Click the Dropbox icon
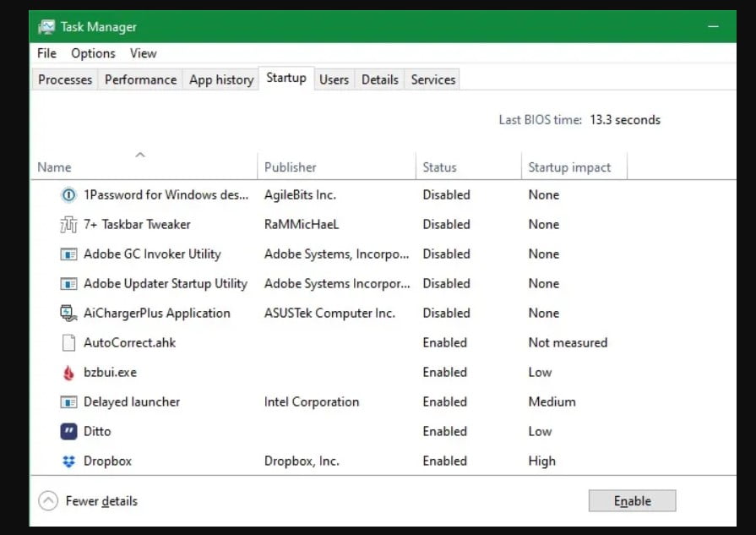Viewport: 756px width, 535px height. point(68,461)
